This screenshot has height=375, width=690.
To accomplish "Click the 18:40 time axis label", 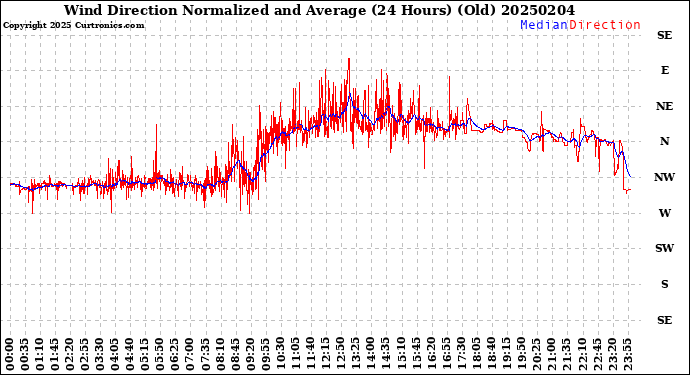I will 491,355.
